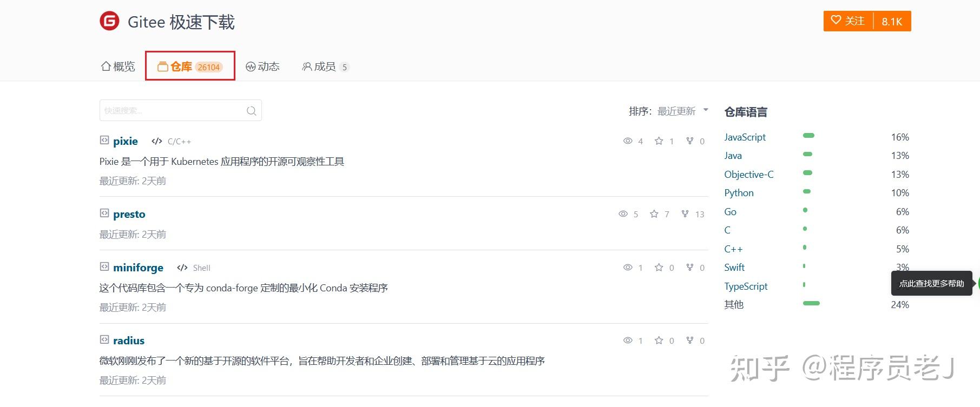Select the code language icon next to pixie
Image resolution: width=980 pixels, height=407 pixels.
coord(156,141)
